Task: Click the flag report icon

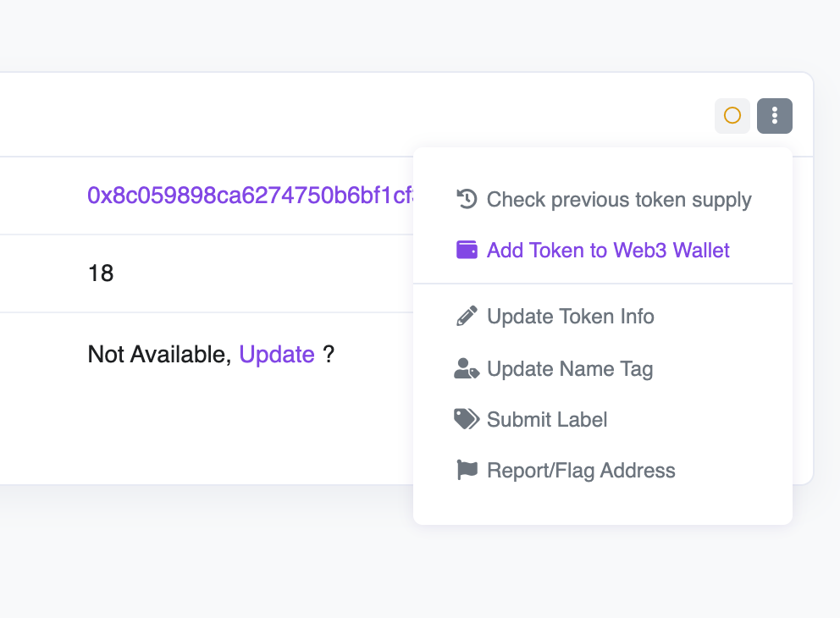Action: [x=467, y=470]
